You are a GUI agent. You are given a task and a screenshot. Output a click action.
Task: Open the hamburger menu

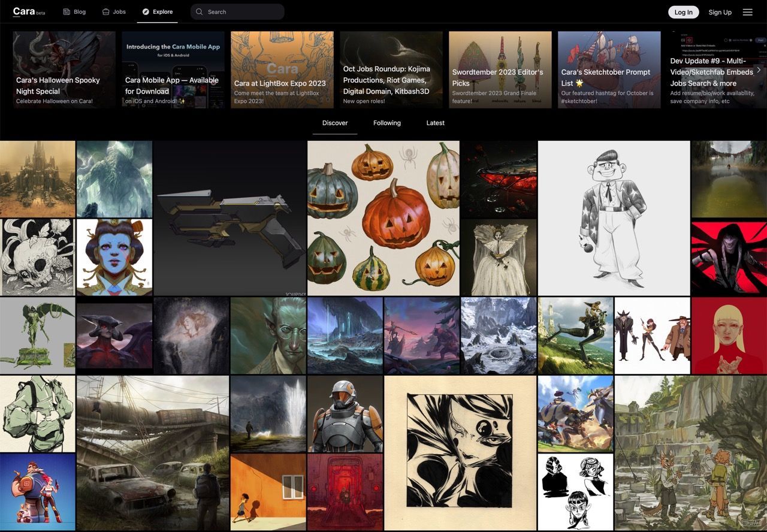point(747,12)
